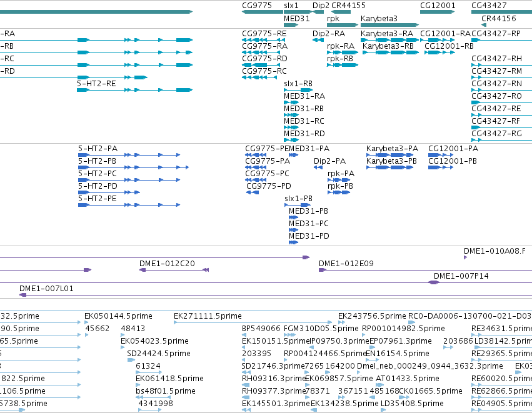532x413 pixels.
Task: Select EST BP549066
Action: point(244,335)
